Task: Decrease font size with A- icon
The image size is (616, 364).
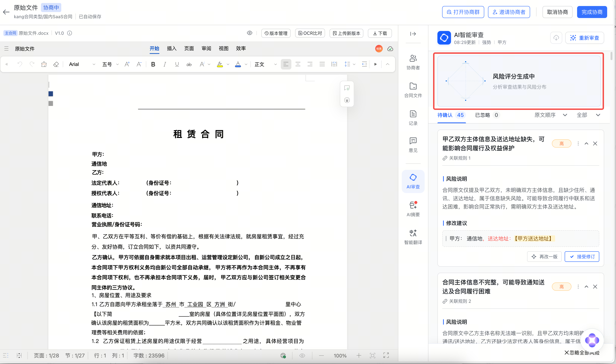Action: point(139,64)
